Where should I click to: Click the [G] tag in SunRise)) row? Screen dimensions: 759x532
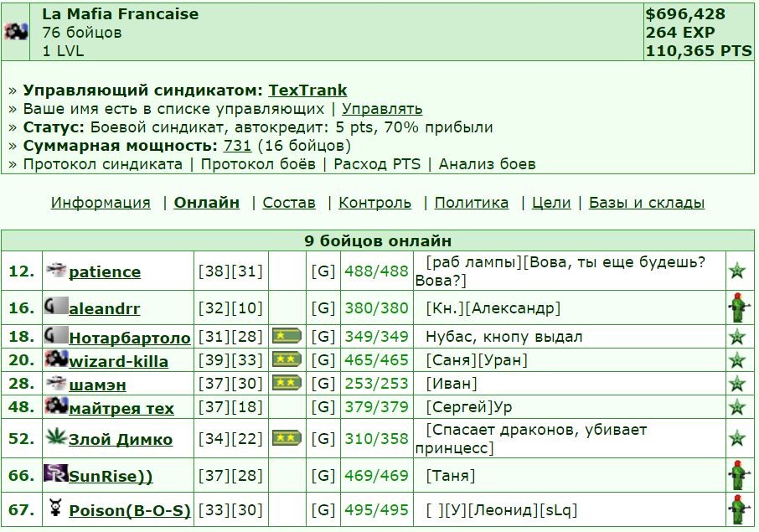(x=323, y=475)
